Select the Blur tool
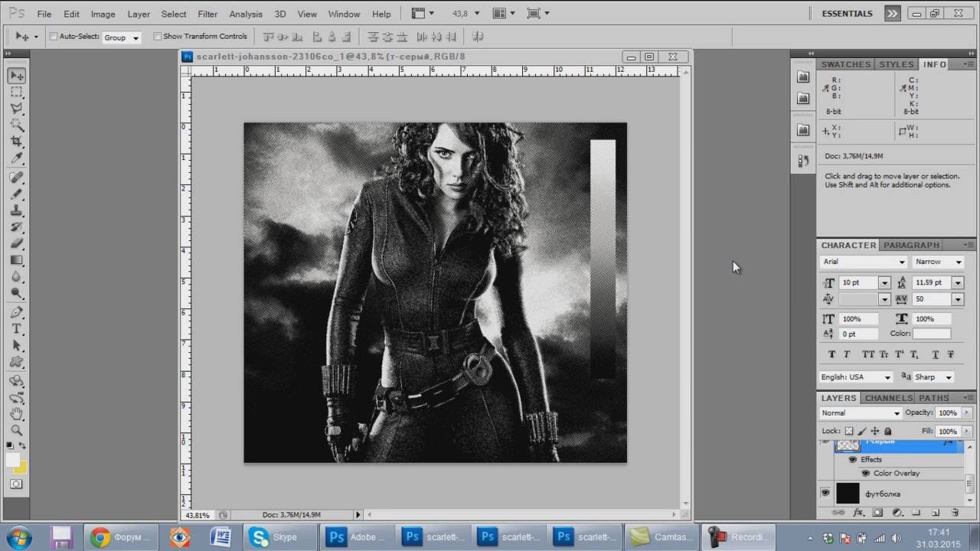This screenshot has width=980, height=551. (17, 276)
